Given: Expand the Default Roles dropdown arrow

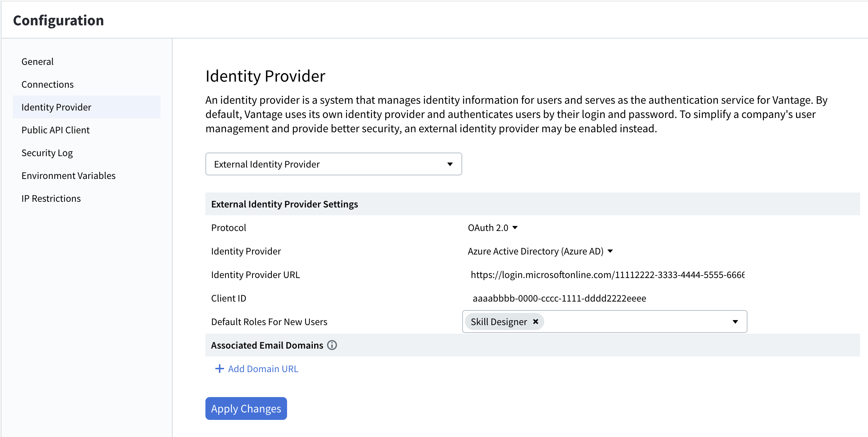Looking at the screenshot, I should coord(735,322).
